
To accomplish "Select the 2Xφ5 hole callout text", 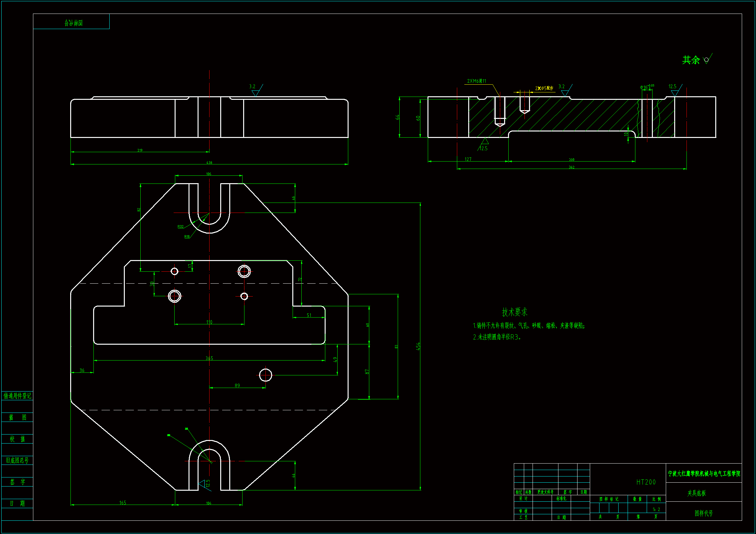I will (x=544, y=88).
